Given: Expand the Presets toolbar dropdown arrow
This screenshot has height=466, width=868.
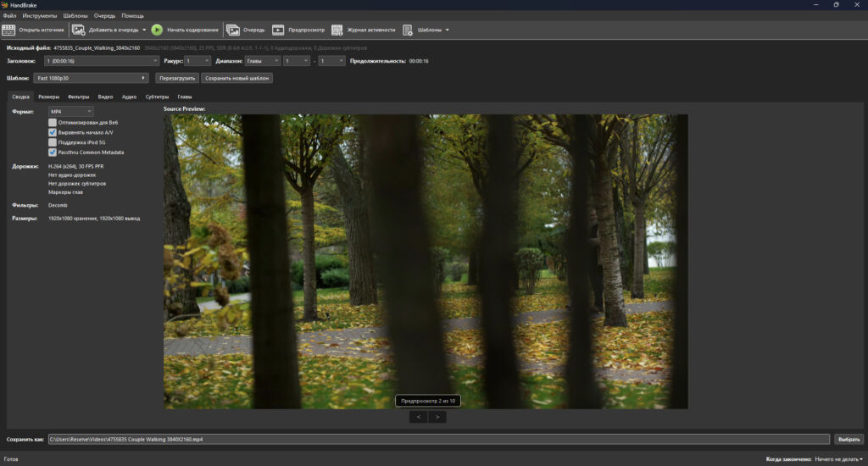Looking at the screenshot, I should click(x=448, y=30).
